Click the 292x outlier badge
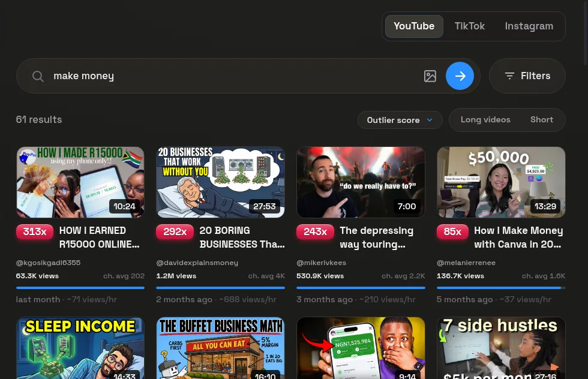 [x=175, y=231]
